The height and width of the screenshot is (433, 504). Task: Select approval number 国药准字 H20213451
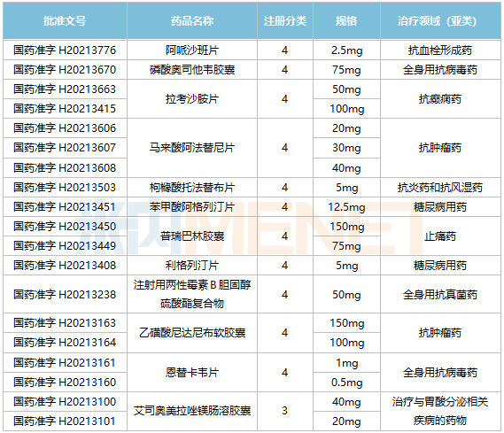[65, 207]
